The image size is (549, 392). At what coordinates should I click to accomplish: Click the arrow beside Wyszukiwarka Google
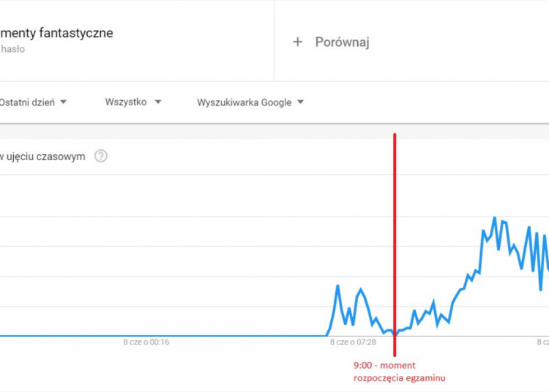point(300,102)
